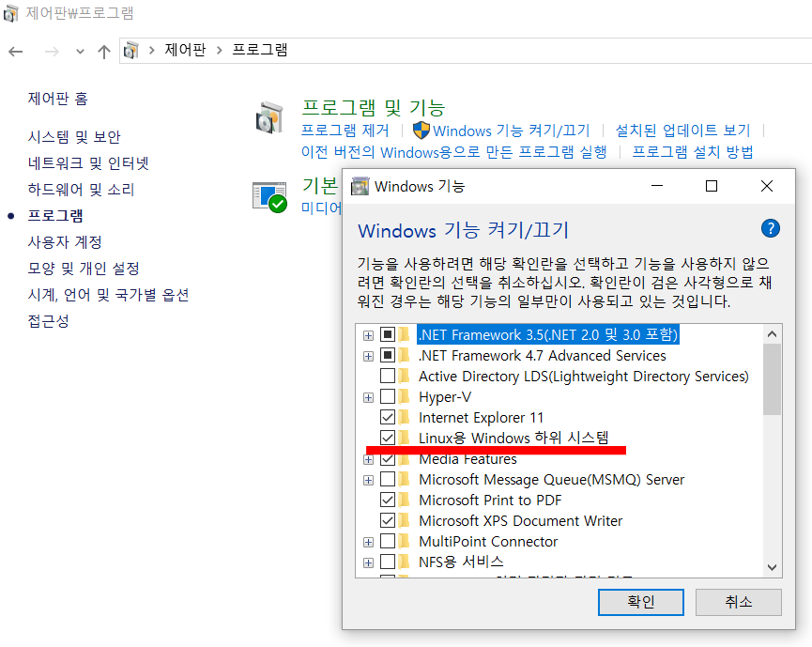Click the forward navigation arrow
The image size is (812, 647).
point(52,52)
